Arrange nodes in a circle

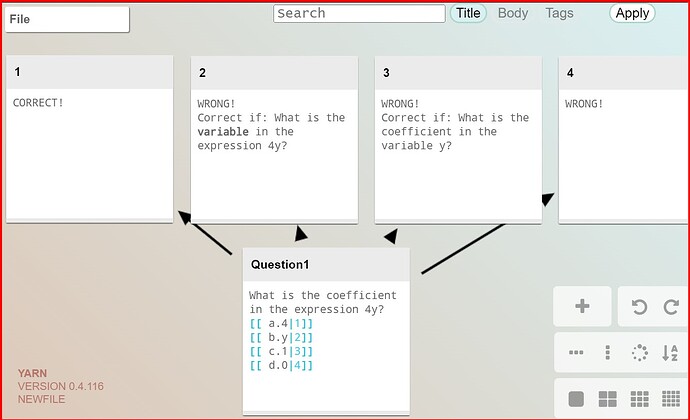[x=639, y=352]
